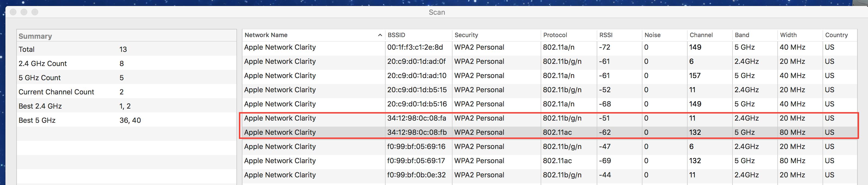Sort networks by Protocol column header
The height and width of the screenshot is (185, 868).
tap(555, 35)
